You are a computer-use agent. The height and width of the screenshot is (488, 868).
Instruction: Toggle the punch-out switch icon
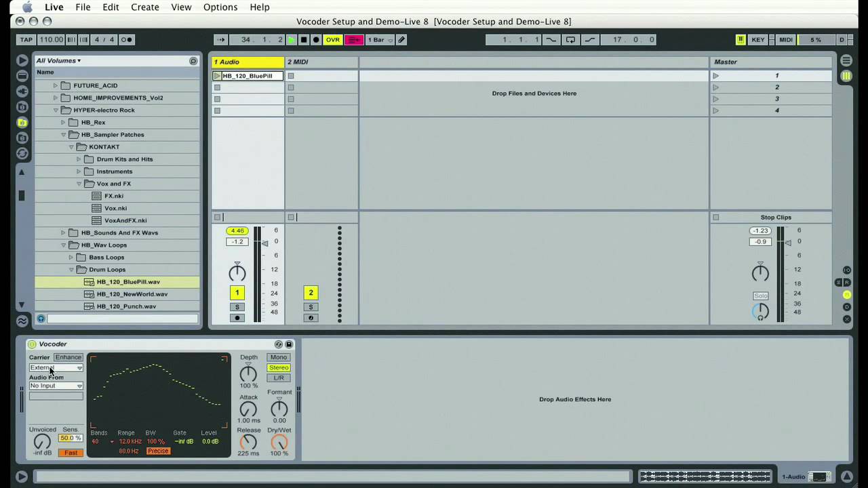pos(590,40)
